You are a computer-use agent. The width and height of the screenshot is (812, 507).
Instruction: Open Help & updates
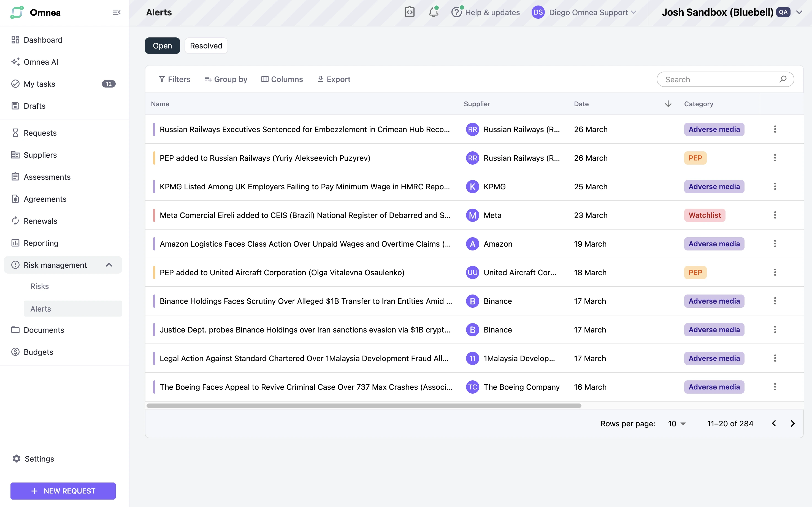486,12
